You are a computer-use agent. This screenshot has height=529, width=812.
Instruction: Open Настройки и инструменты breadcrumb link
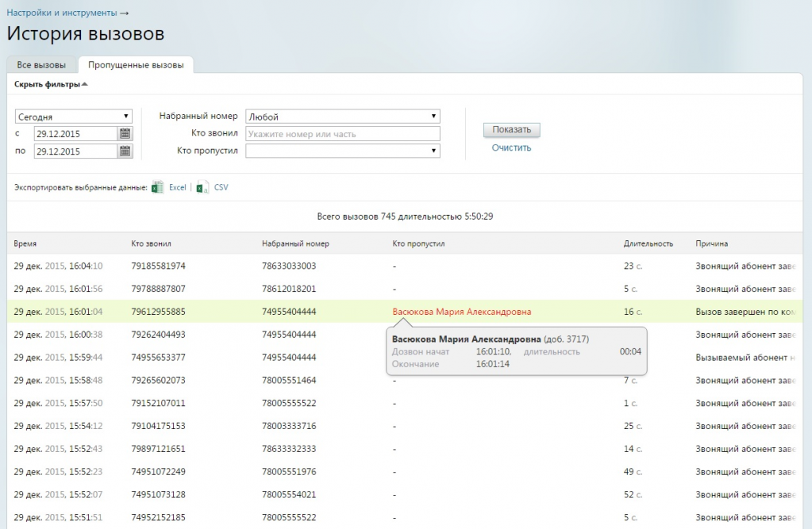click(62, 13)
